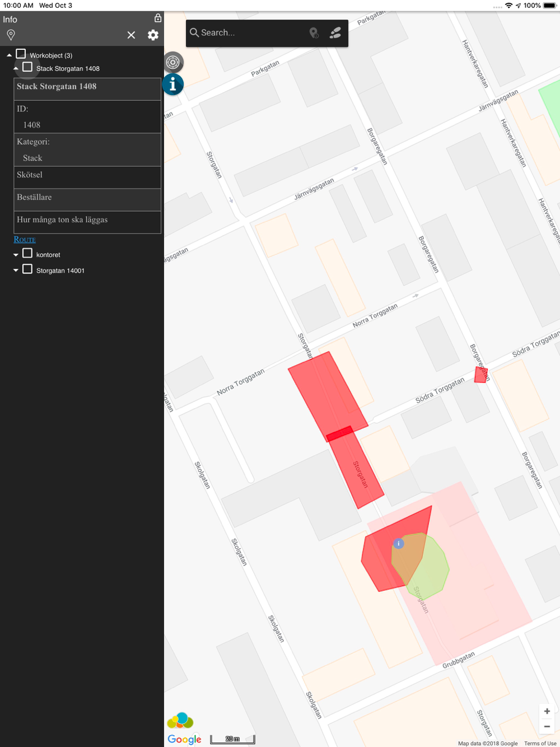Collapse the Workobject (3) tree node
Image resolution: width=560 pixels, height=747 pixels.
click(9, 55)
